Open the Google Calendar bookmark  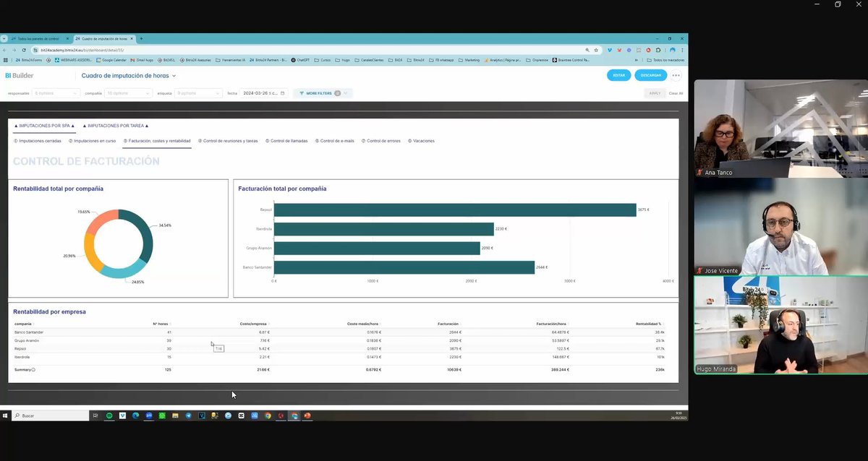point(111,60)
